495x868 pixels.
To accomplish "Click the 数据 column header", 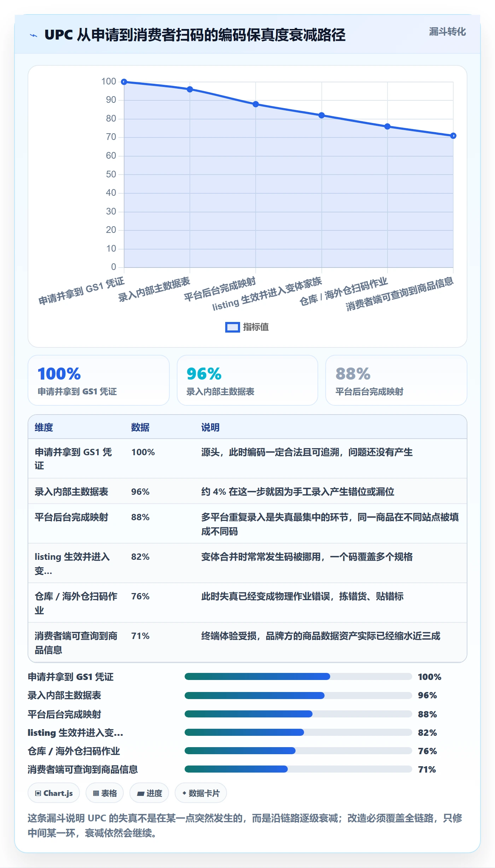I will pos(140,427).
